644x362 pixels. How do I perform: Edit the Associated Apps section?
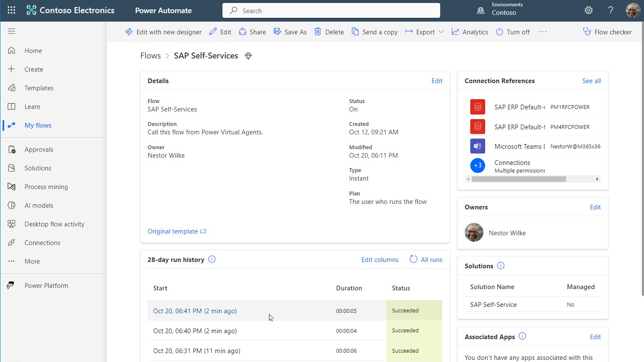595,337
